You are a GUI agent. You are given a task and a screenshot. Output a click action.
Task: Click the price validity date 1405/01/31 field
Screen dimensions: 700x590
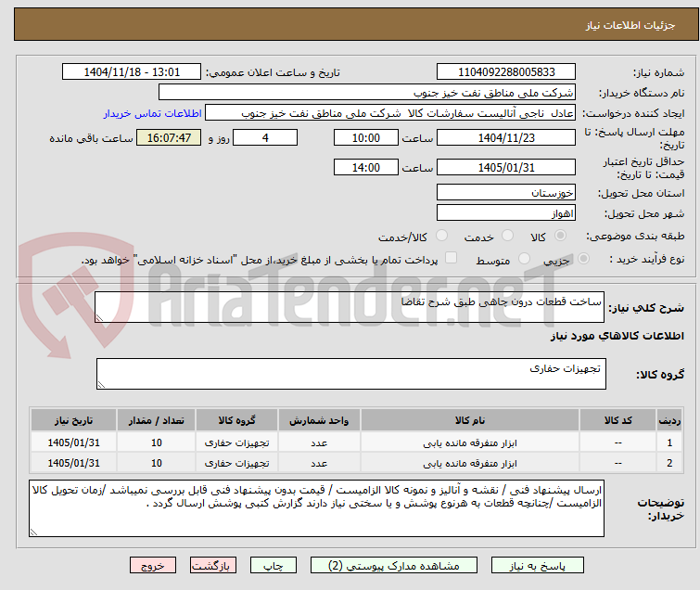tap(506, 168)
